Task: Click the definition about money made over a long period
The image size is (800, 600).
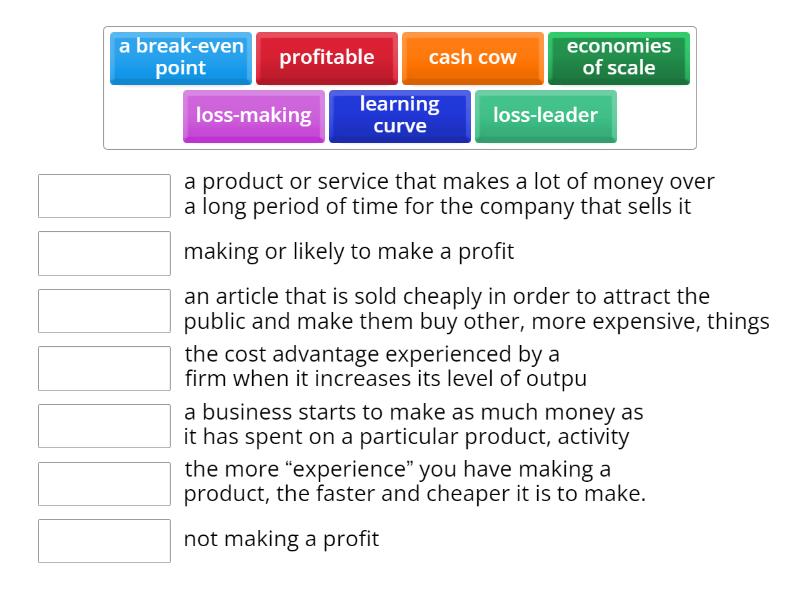Action: point(450,194)
